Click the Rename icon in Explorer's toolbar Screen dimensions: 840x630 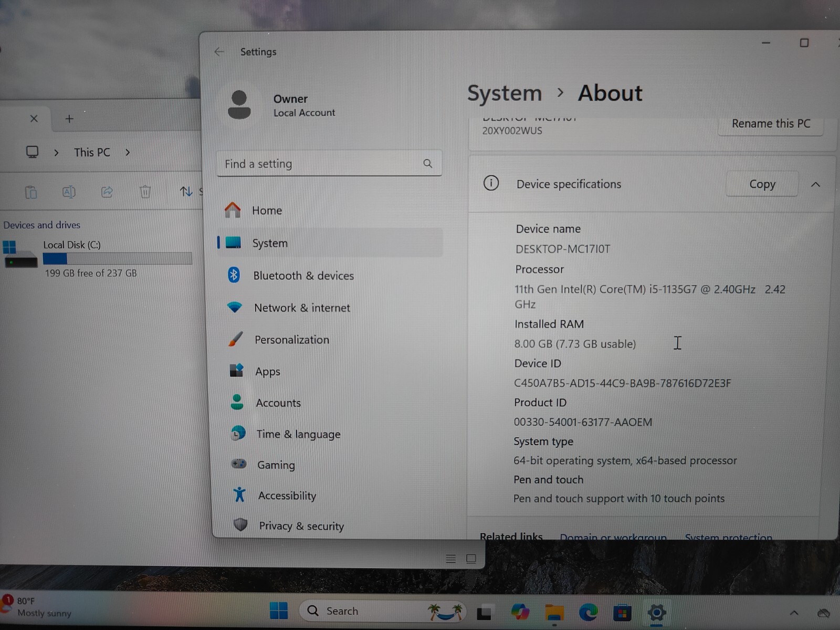pyautogui.click(x=69, y=192)
